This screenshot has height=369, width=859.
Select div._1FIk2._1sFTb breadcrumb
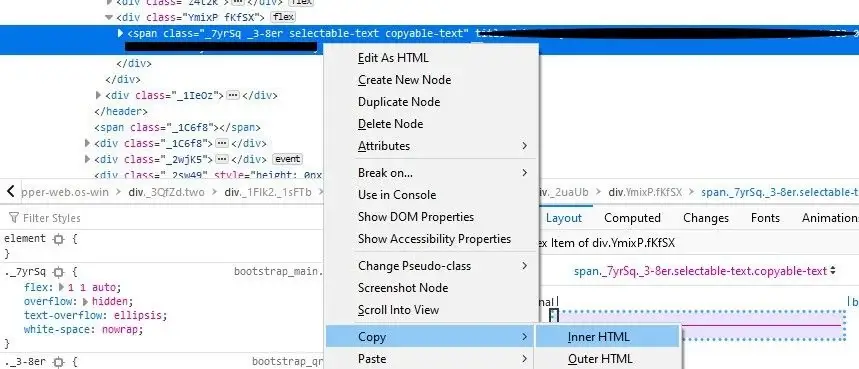(267, 192)
